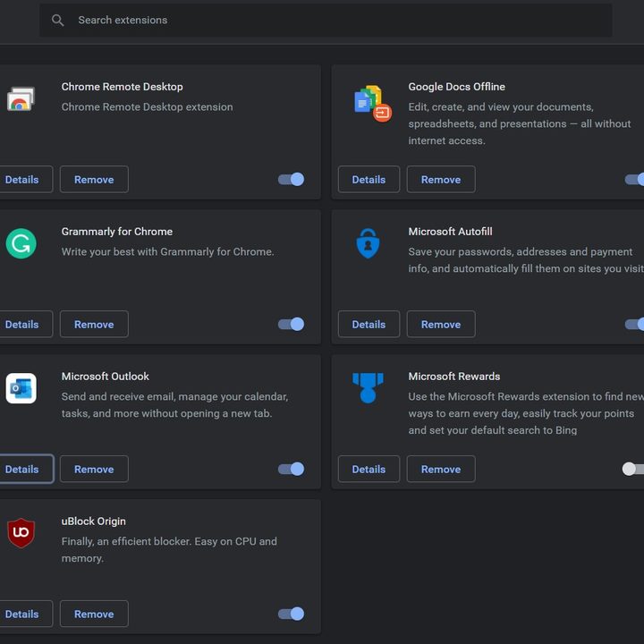Open Details for Google Docs Offline

(x=369, y=180)
